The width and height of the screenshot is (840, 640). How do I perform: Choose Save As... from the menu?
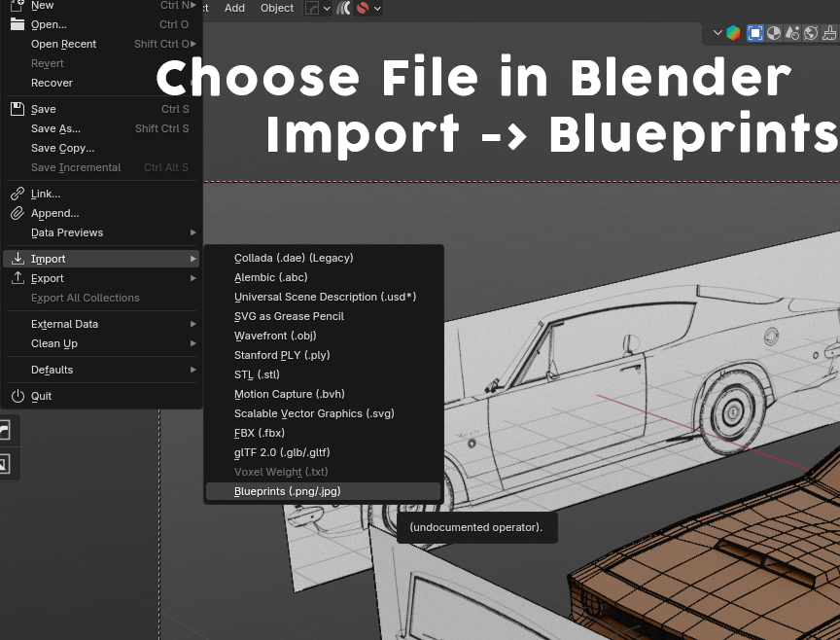(55, 128)
